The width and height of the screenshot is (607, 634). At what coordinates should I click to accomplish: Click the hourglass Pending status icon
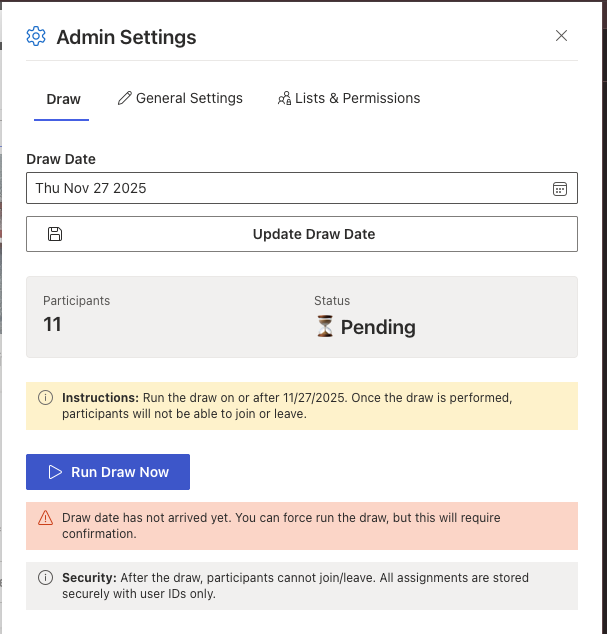click(x=325, y=327)
